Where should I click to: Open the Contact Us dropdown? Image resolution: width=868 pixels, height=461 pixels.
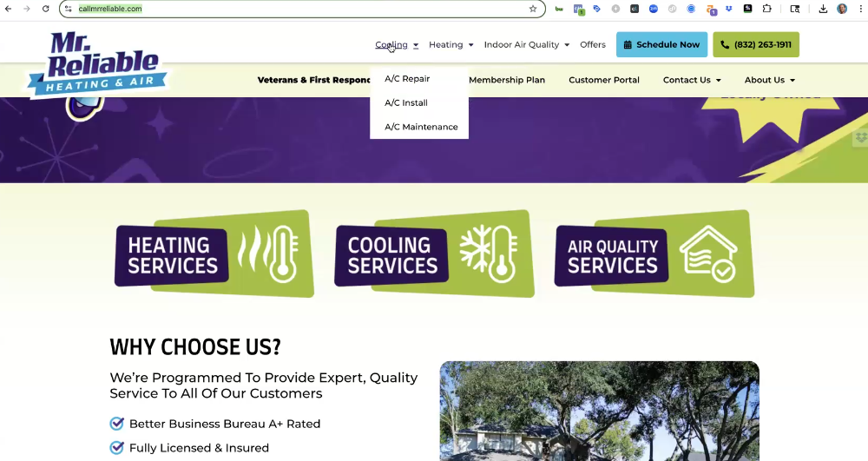click(x=692, y=80)
